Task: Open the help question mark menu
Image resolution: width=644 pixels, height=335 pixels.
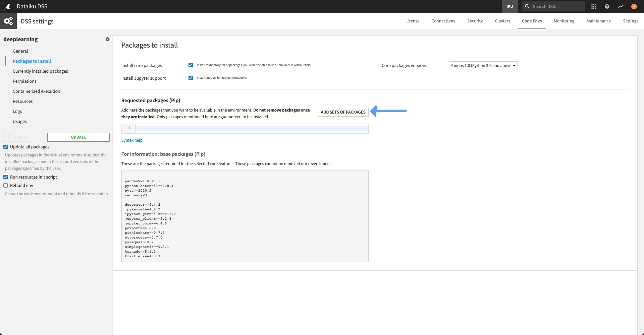Action: point(607,6)
